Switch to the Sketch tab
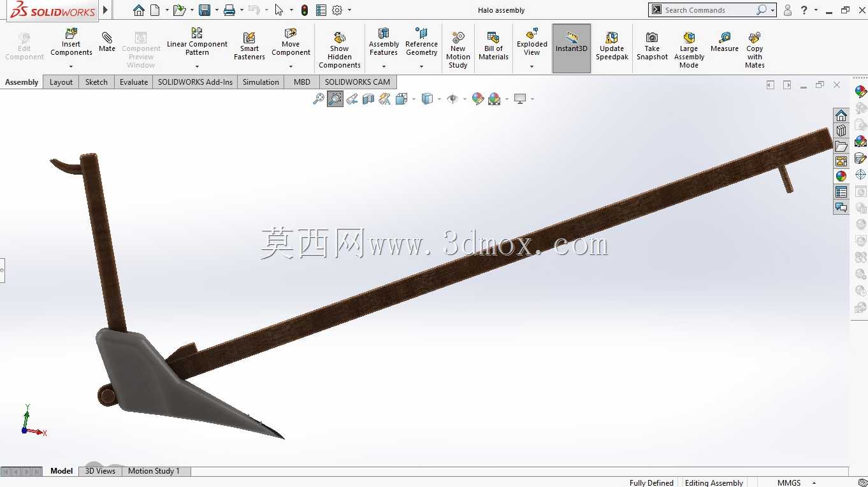868x487 pixels. point(97,82)
